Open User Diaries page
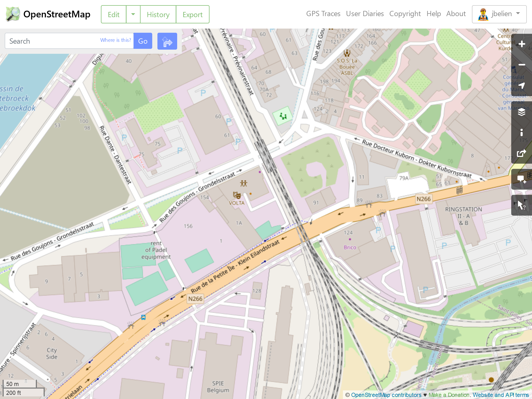The image size is (532, 399). 365,14
